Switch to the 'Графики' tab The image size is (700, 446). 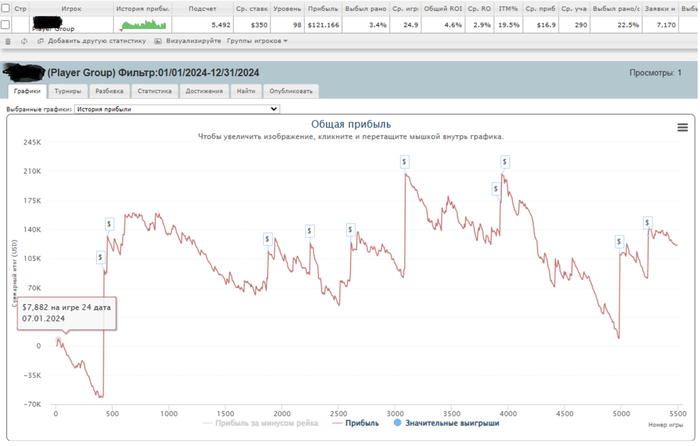pos(27,91)
